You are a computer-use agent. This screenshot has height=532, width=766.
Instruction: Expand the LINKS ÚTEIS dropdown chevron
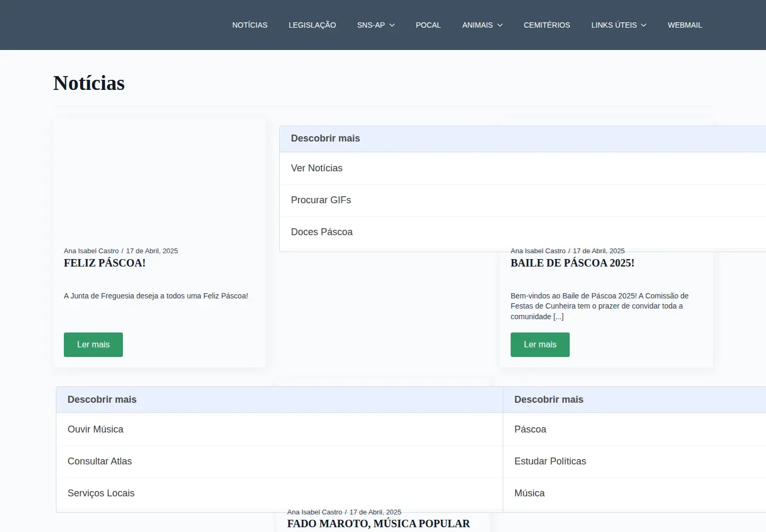644,25
